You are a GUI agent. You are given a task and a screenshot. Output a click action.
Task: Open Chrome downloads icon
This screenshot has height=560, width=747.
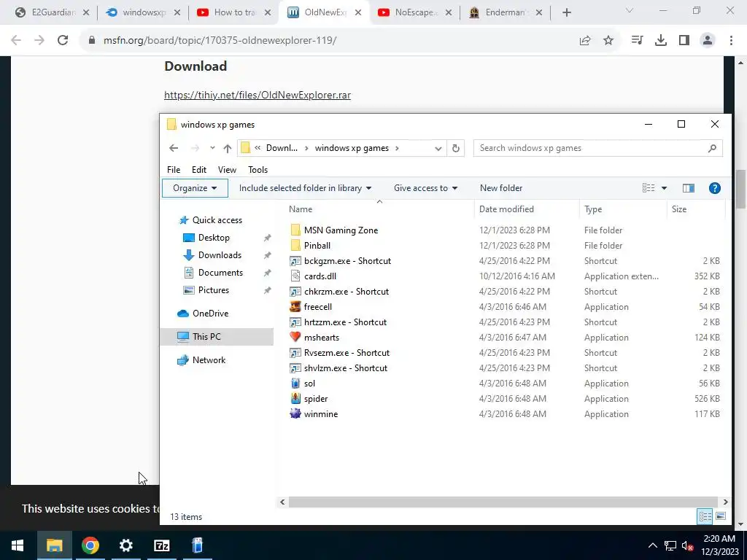coord(661,41)
